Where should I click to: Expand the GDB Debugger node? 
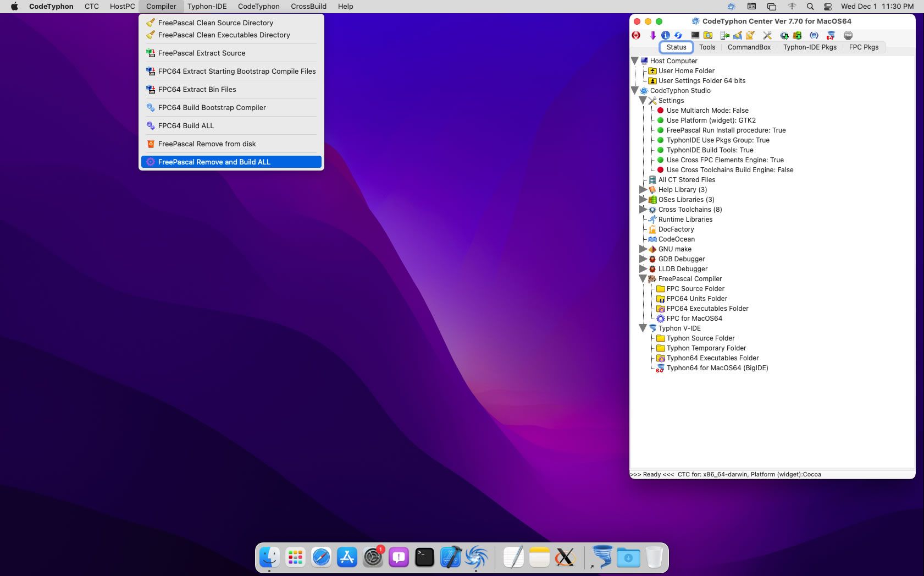point(643,259)
